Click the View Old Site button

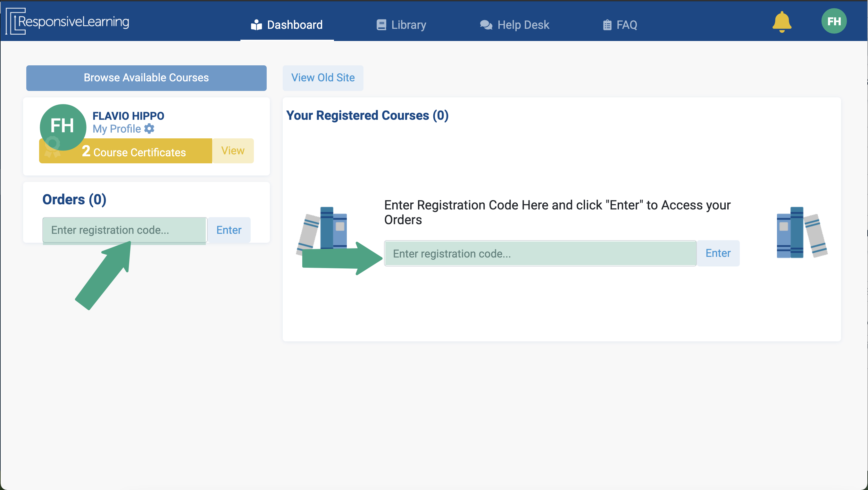[x=322, y=78]
